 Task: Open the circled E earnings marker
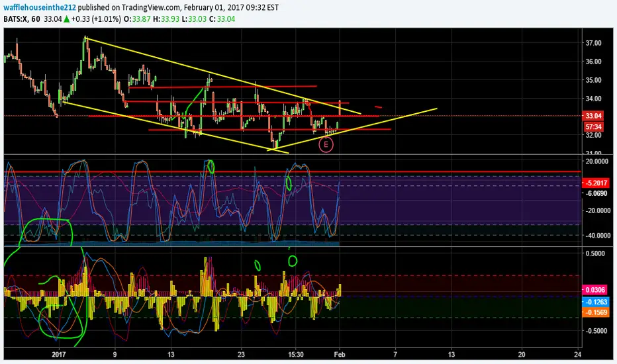pyautogui.click(x=326, y=145)
